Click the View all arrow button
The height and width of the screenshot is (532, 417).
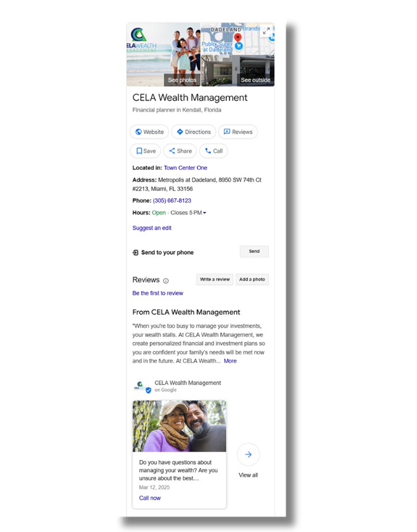coord(248,455)
